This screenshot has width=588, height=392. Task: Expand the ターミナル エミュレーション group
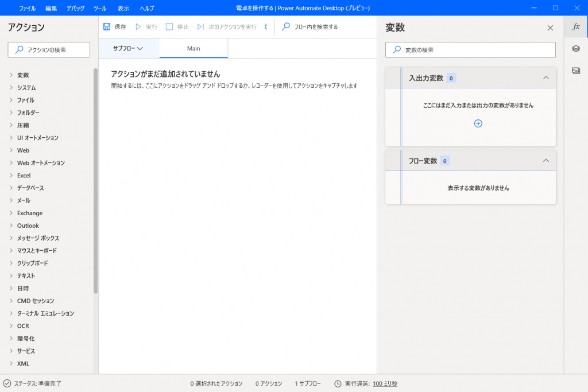click(x=11, y=313)
